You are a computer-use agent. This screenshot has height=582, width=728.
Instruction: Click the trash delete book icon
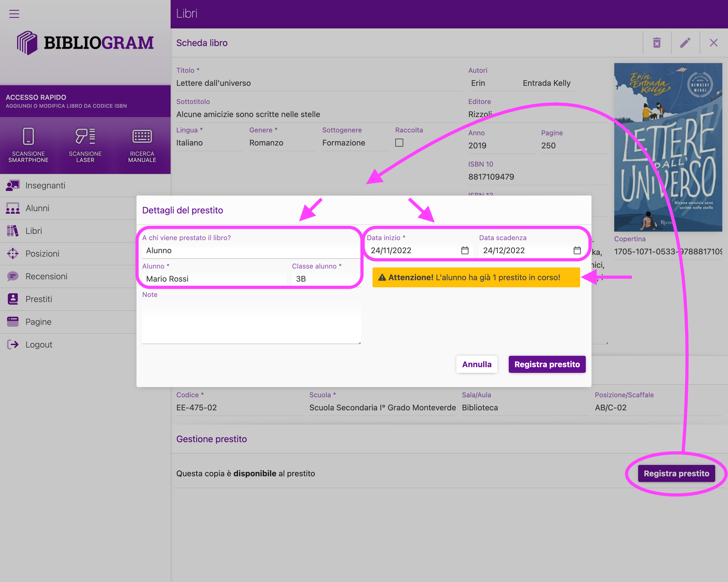click(656, 43)
